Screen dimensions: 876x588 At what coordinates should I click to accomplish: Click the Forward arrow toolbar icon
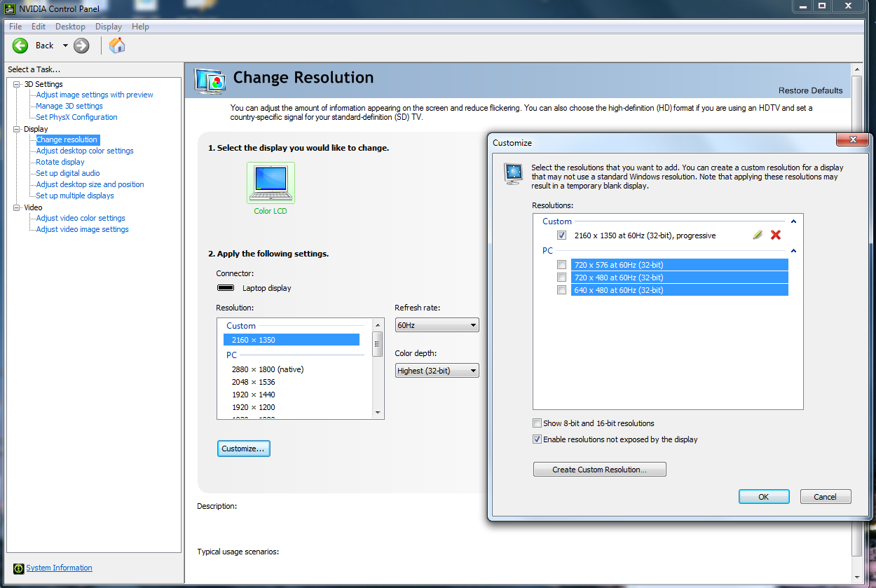(81, 46)
